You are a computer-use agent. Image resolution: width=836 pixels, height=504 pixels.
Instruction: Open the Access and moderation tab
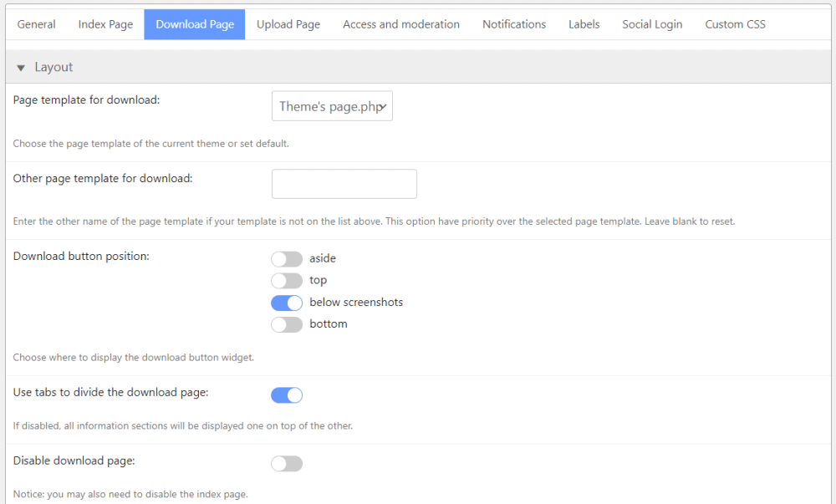point(401,24)
